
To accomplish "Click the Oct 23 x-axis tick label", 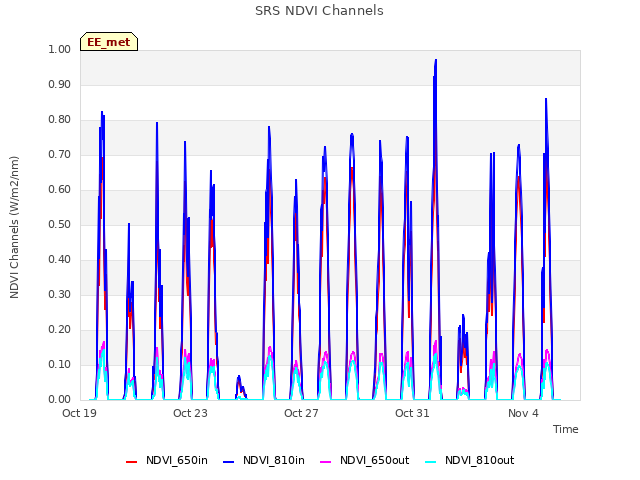I will pos(190,413).
